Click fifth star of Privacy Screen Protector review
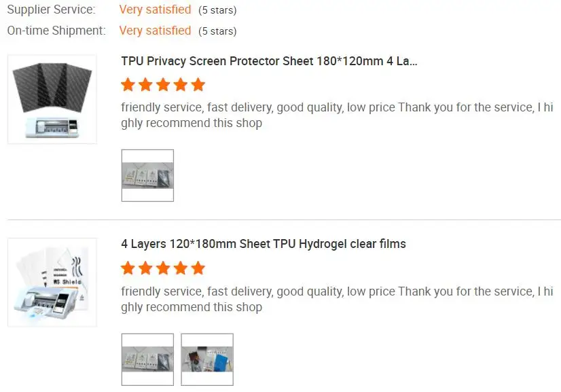This screenshot has width=561, height=392. coord(198,85)
